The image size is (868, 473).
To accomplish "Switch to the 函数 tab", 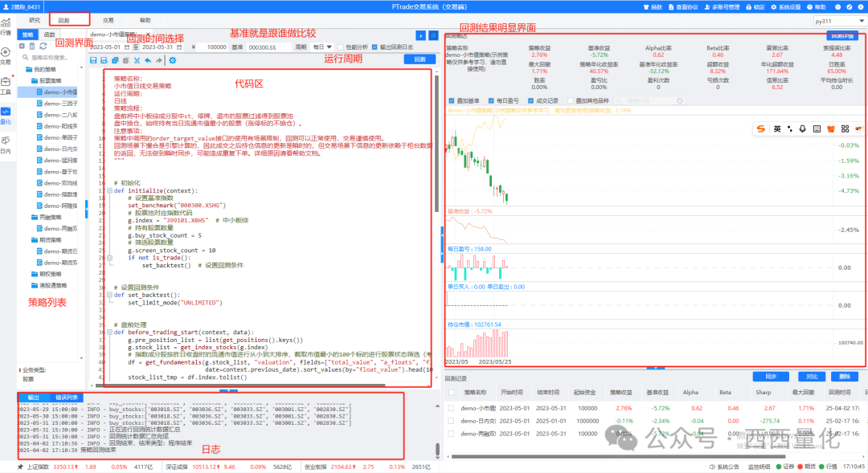I will [x=50, y=35].
